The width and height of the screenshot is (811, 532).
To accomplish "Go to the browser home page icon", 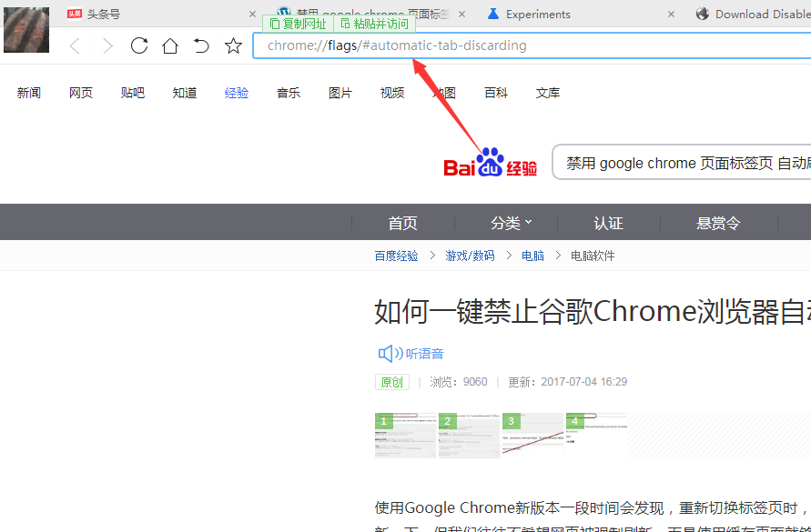I will tap(170, 46).
